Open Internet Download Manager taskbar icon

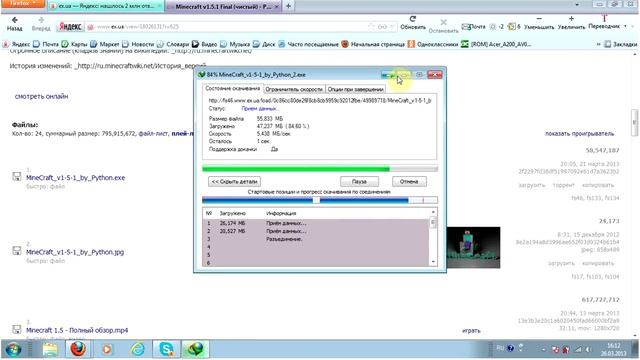[196, 349]
